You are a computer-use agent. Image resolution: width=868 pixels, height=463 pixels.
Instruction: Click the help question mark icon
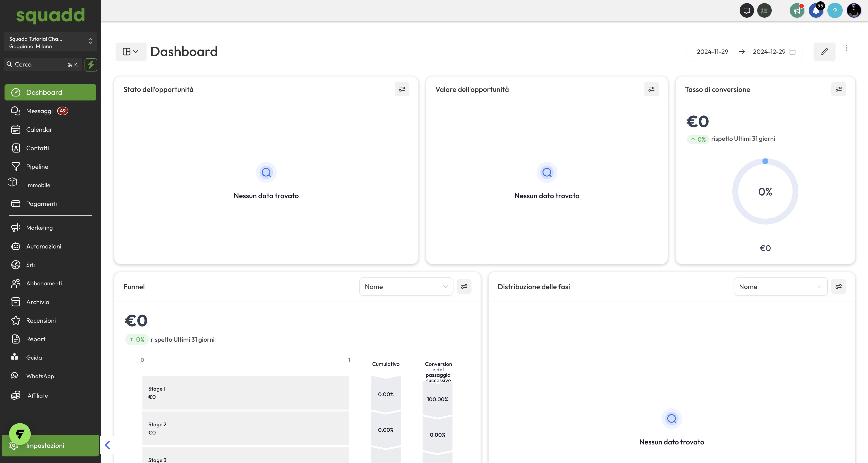click(835, 11)
